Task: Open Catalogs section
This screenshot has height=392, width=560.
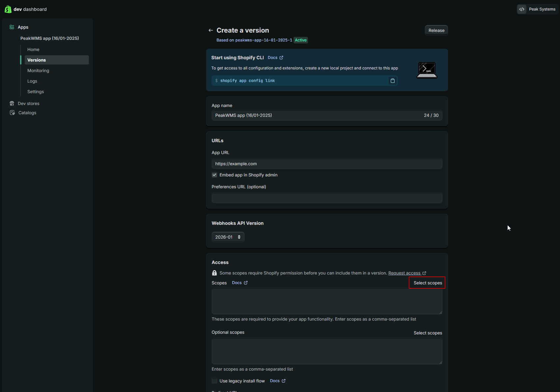Action: coord(27,113)
